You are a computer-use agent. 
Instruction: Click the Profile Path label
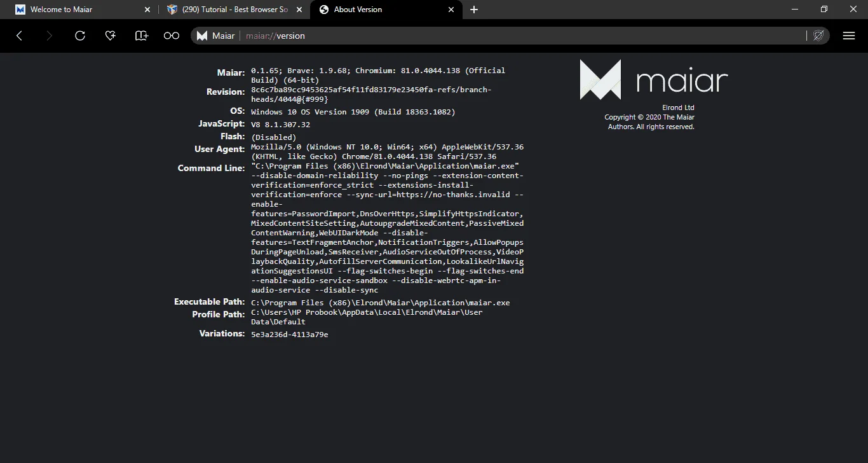pyautogui.click(x=218, y=315)
